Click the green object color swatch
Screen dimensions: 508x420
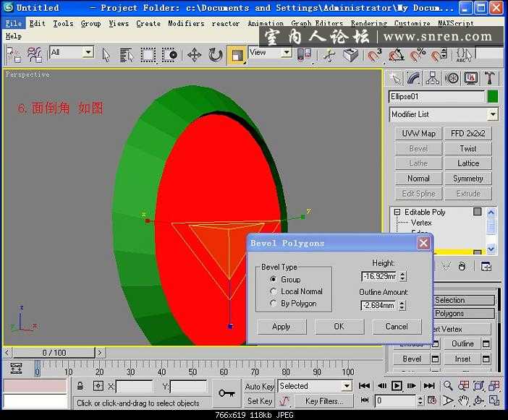[493, 96]
